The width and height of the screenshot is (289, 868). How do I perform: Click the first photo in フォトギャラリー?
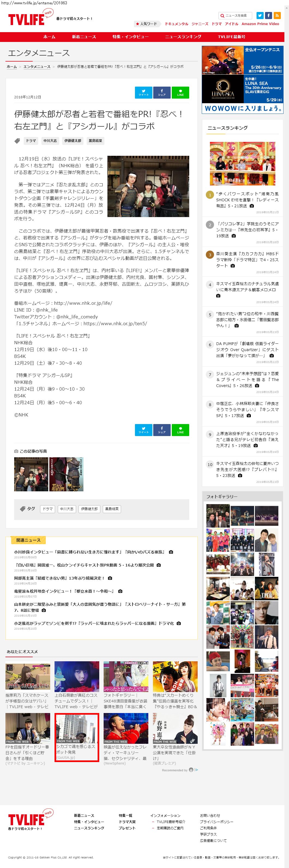tap(218, 516)
